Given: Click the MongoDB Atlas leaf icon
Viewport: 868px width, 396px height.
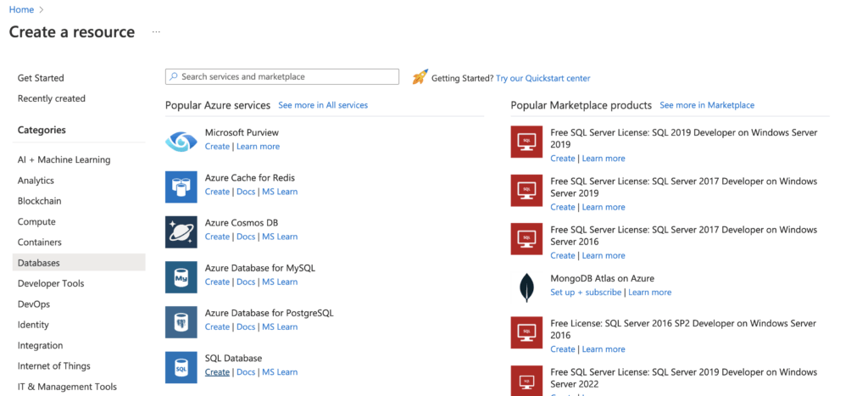Looking at the screenshot, I should 526,287.
